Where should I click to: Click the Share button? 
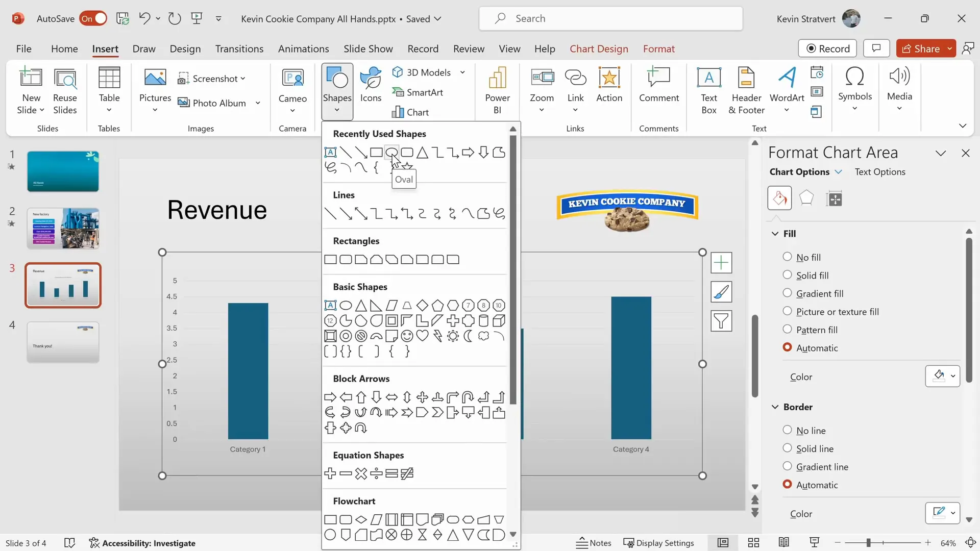click(921, 48)
